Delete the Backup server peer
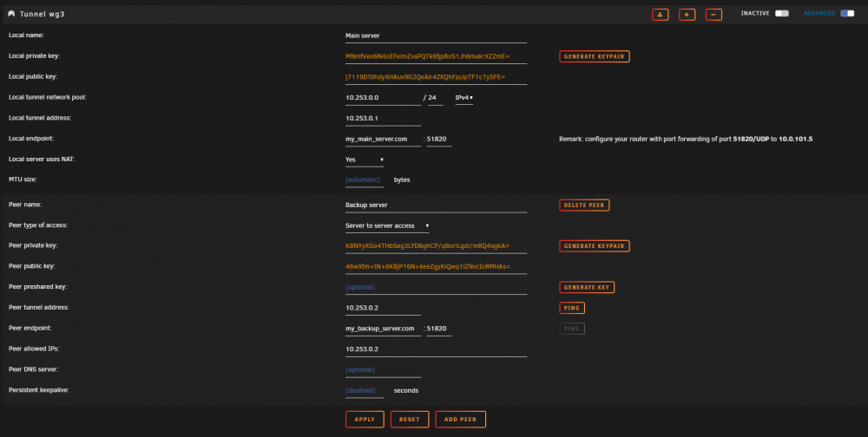Screen dimensions: 868x437 click(x=584, y=205)
